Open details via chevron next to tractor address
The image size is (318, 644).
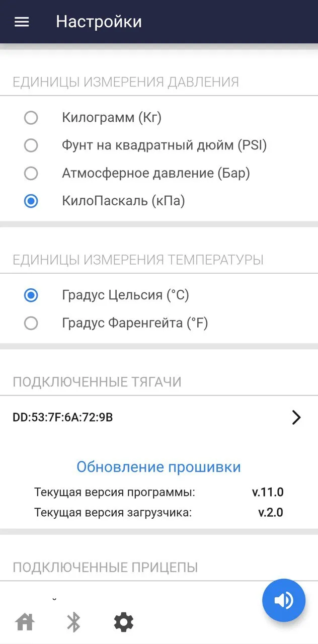click(x=296, y=417)
